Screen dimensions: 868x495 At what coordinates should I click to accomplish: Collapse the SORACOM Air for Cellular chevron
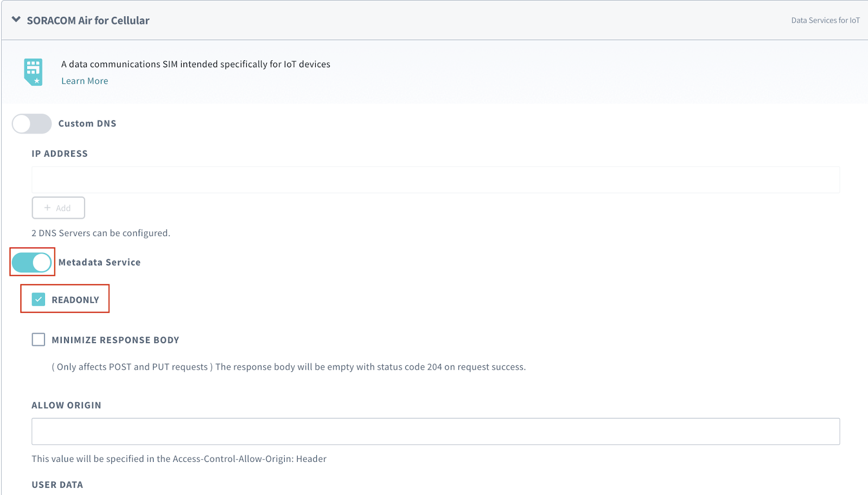click(16, 20)
